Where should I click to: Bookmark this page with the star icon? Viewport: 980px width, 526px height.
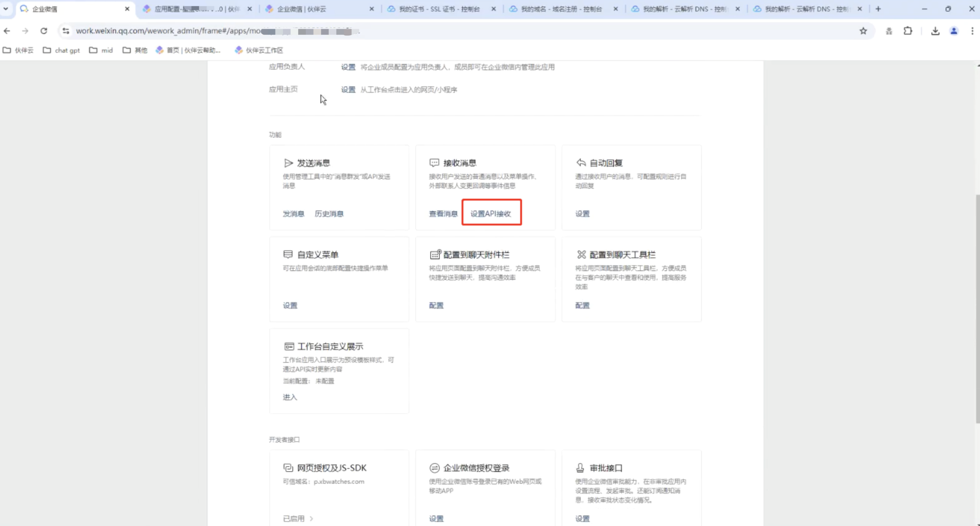pos(863,31)
